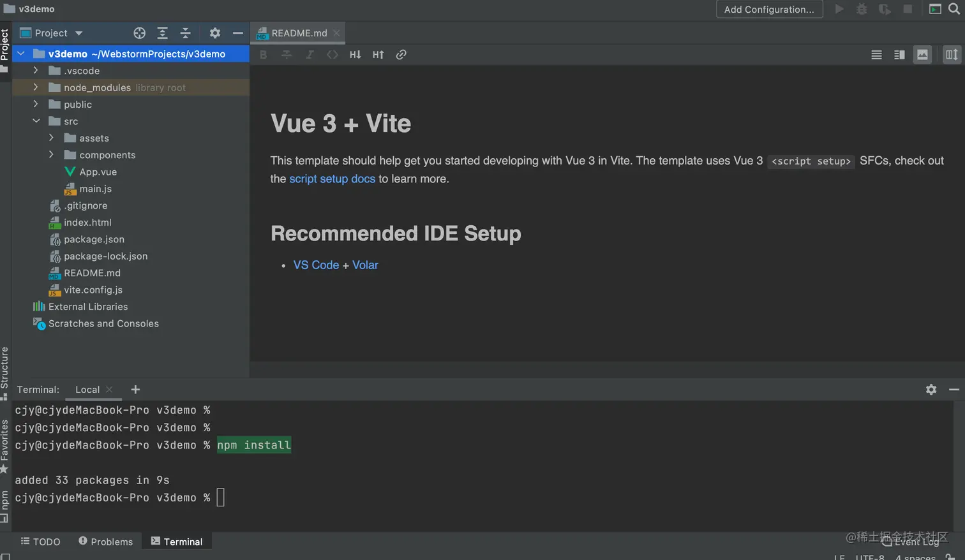Select App.vue in project tree
This screenshot has width=965, height=560.
pyautogui.click(x=98, y=172)
